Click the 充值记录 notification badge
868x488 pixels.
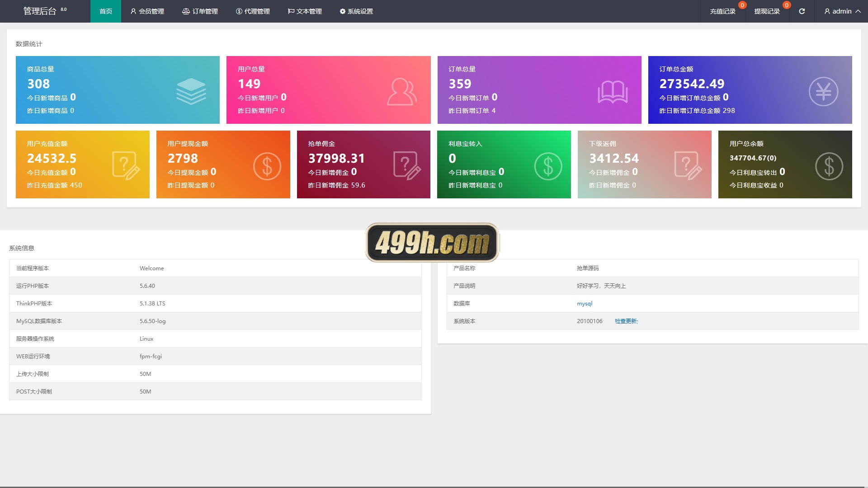742,5
